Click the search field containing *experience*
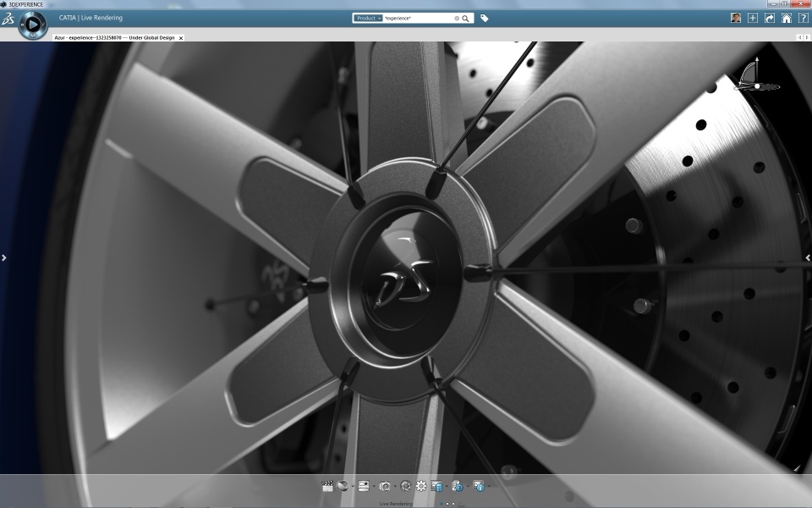The width and height of the screenshot is (812, 508). [x=418, y=18]
